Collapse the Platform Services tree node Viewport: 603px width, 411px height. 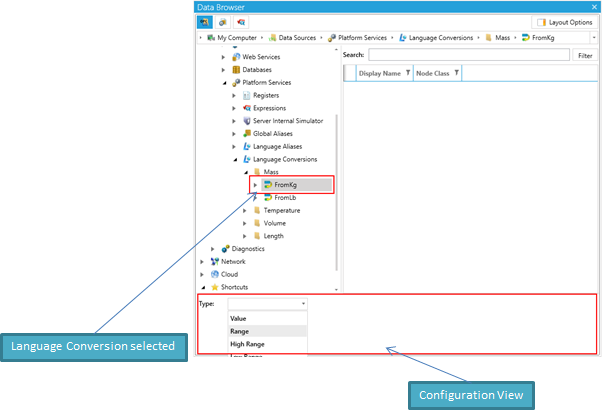click(x=225, y=83)
